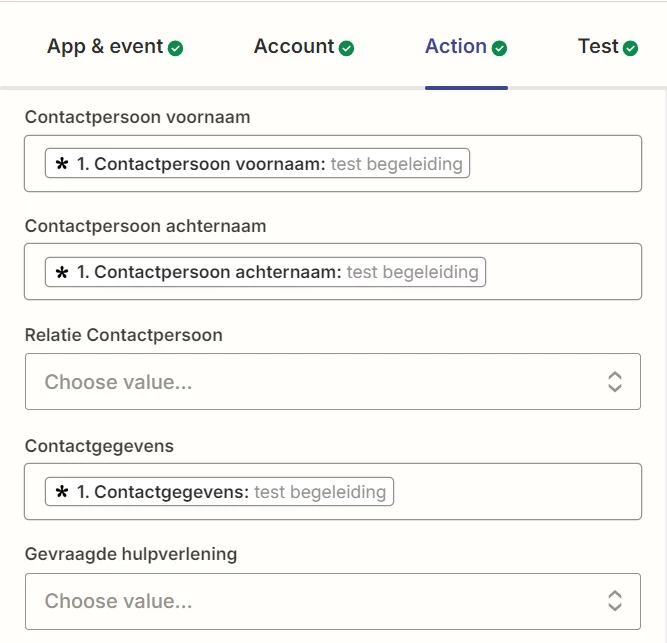Click green checkmark beside Account
This screenshot has width=667, height=643.
(347, 48)
